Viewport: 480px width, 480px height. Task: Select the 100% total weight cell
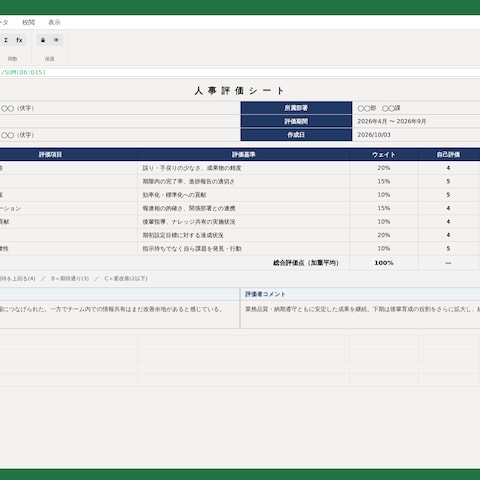point(384,263)
